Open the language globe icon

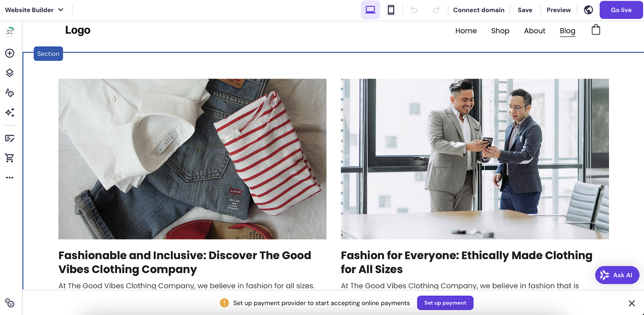(588, 10)
